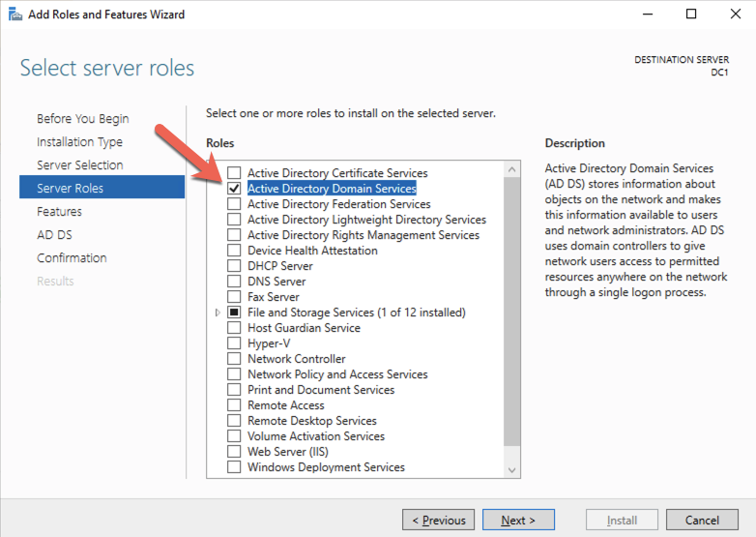The height and width of the screenshot is (537, 756).
Task: Check the Network Controller role
Action: pyautogui.click(x=234, y=358)
